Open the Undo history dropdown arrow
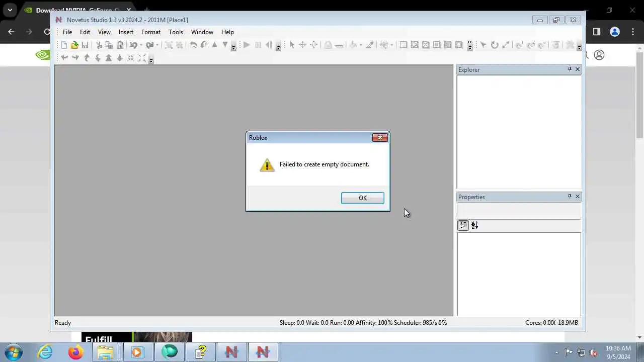Screen dimensions: 644x362 point(141,45)
